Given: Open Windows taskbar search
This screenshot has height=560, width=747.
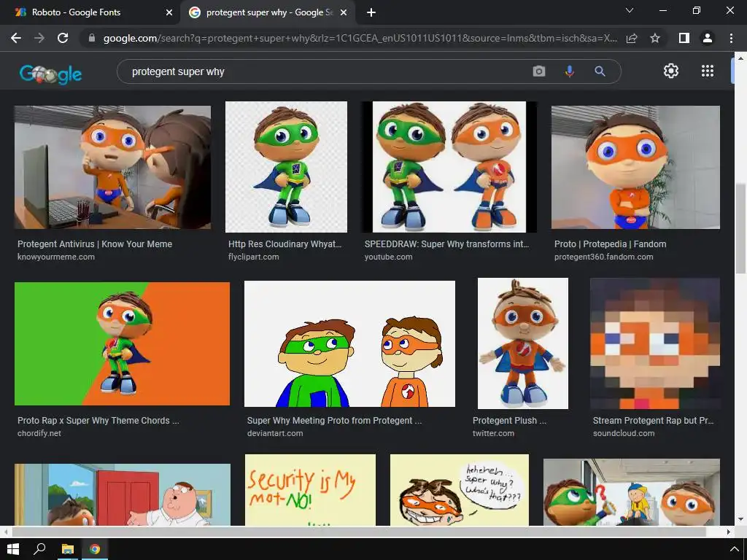Looking at the screenshot, I should click(39, 549).
